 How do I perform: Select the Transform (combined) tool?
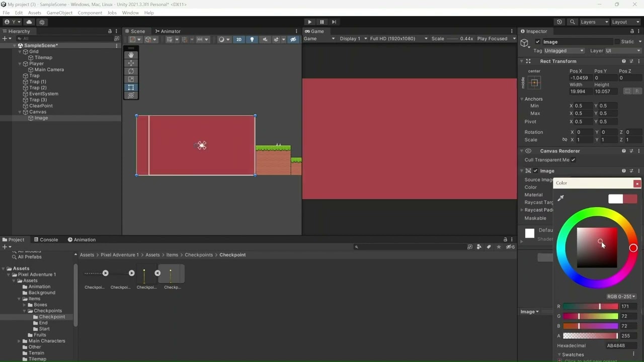tap(131, 95)
